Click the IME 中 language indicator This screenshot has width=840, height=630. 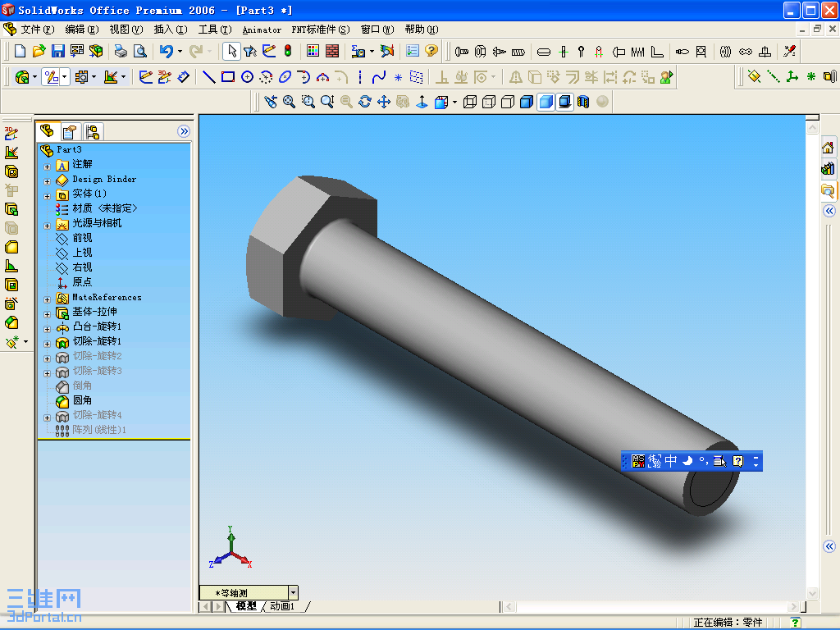pyautogui.click(x=671, y=461)
